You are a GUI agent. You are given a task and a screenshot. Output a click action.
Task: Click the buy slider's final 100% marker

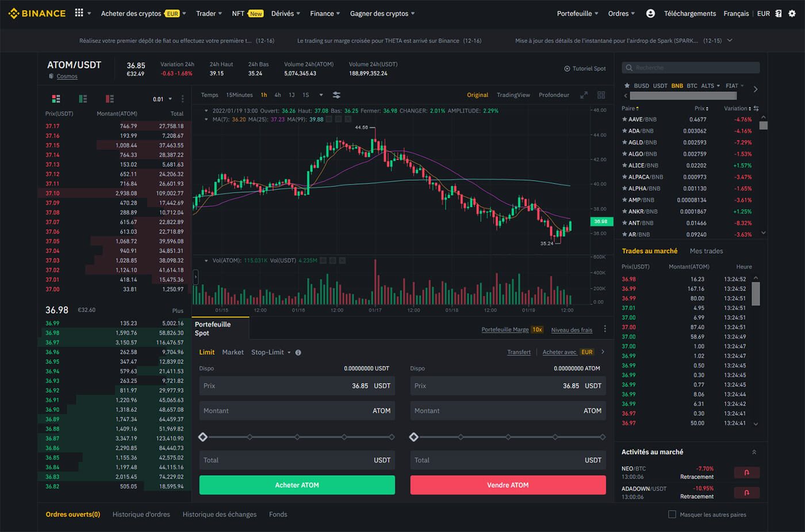click(x=392, y=437)
